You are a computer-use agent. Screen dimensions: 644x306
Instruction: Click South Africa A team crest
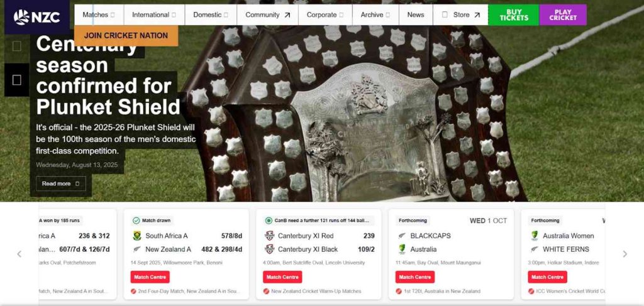[x=137, y=236]
